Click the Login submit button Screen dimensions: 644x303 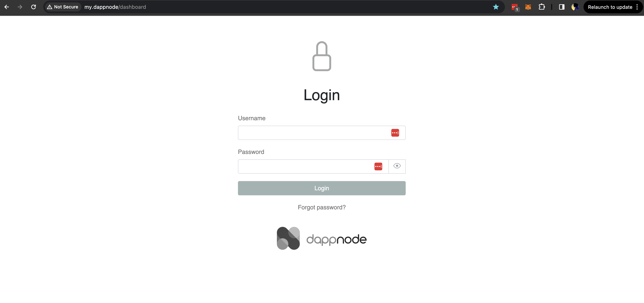point(322,188)
